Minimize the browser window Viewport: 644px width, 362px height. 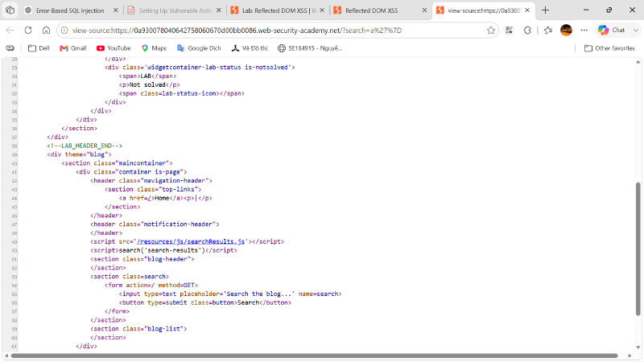(586, 10)
